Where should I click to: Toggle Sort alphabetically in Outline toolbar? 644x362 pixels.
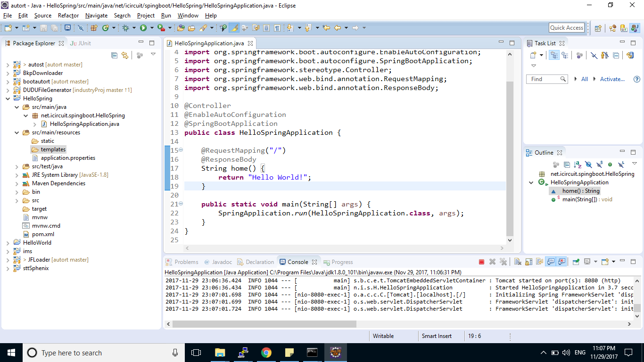578,165
